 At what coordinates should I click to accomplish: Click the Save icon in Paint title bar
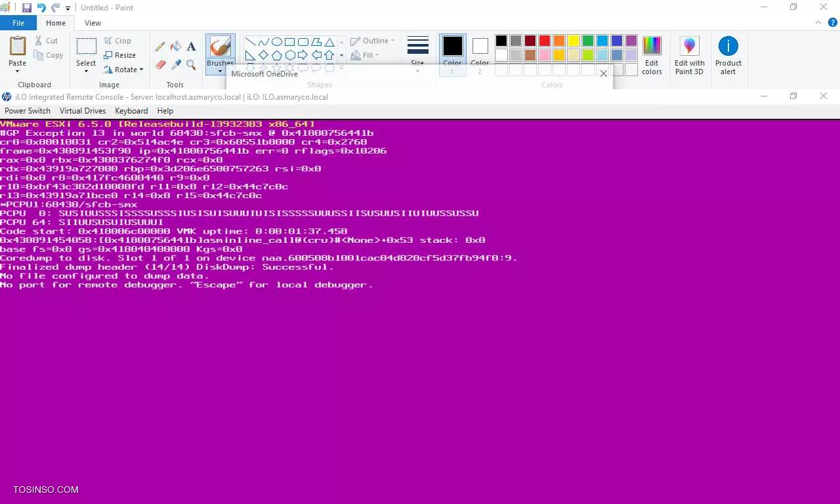click(x=27, y=8)
